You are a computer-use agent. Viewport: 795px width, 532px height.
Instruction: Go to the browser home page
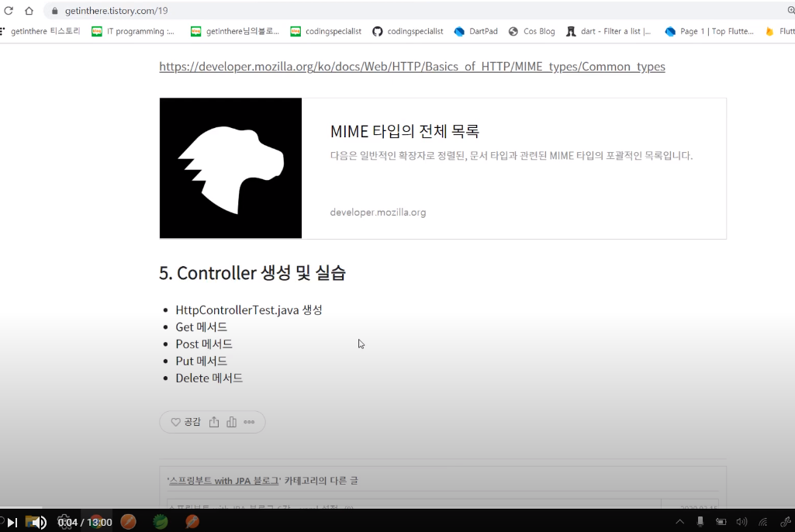point(29,11)
